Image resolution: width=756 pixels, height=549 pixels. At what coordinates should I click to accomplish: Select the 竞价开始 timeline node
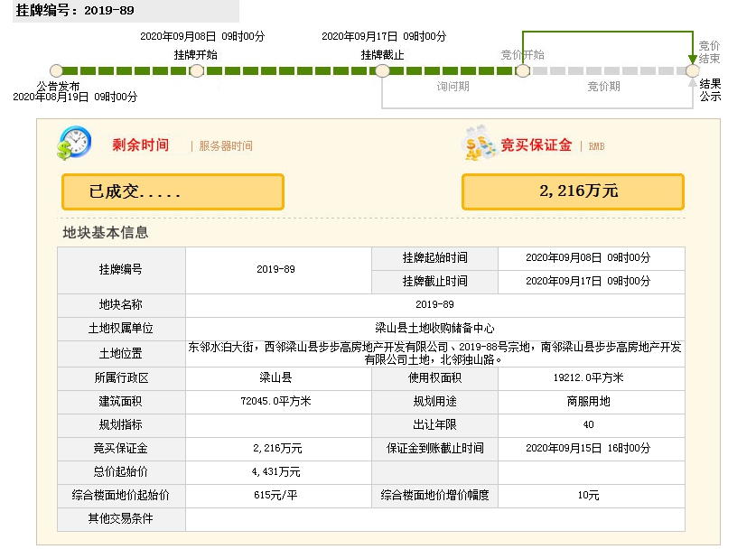523,70
